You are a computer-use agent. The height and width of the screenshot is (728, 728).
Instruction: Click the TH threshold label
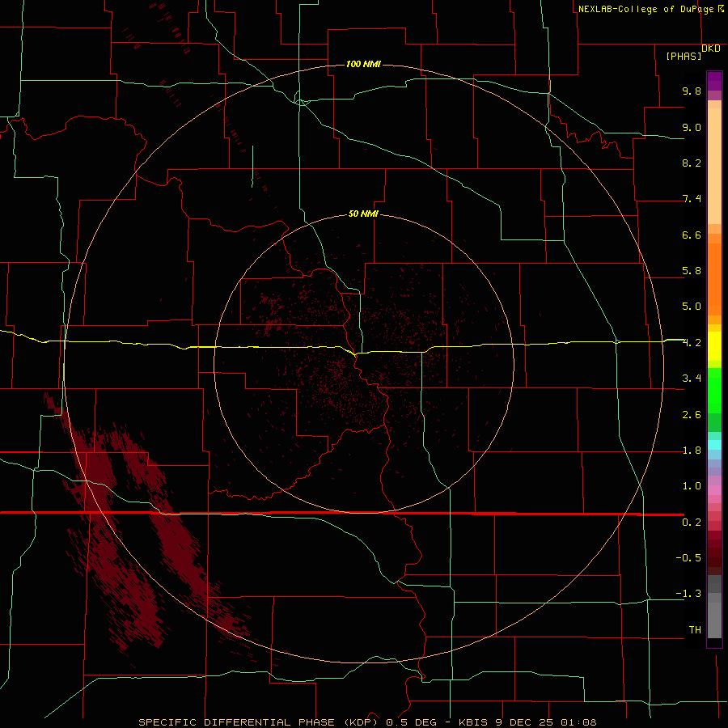[x=695, y=630]
